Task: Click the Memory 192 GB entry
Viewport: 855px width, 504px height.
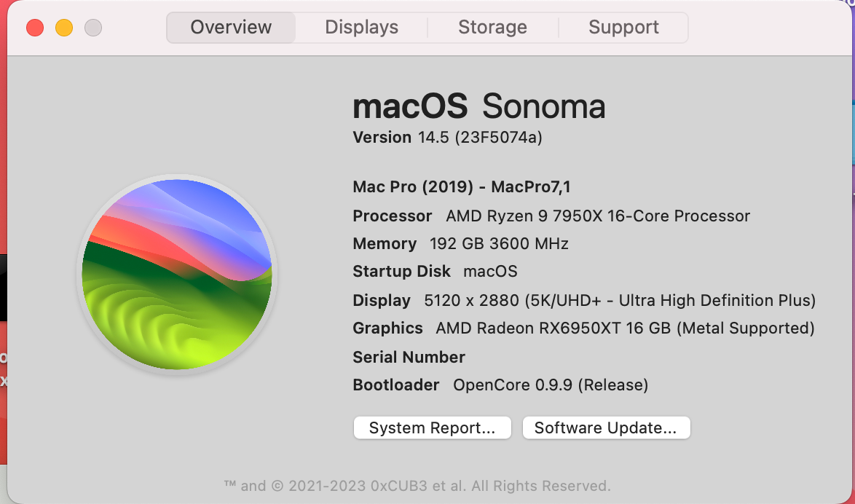Action: point(460,243)
